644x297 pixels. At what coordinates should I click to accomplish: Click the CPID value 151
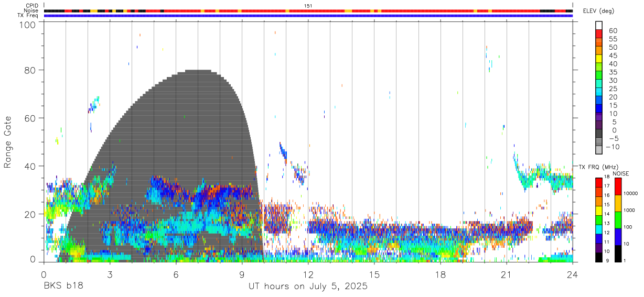(308, 6)
